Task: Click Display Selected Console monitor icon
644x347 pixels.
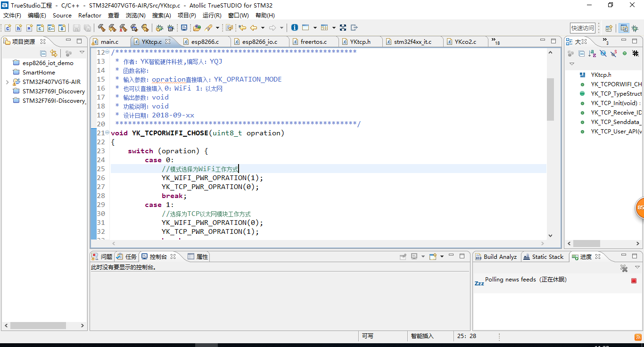Action: 414,256
